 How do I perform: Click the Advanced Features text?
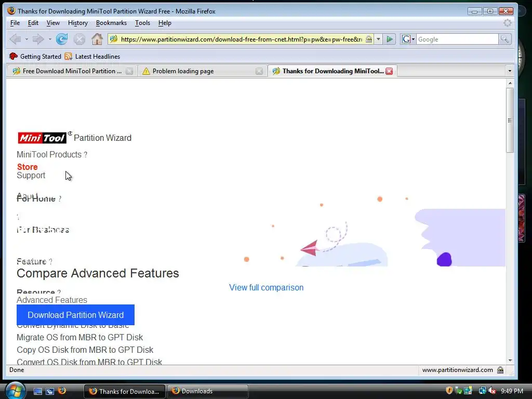[52, 300]
